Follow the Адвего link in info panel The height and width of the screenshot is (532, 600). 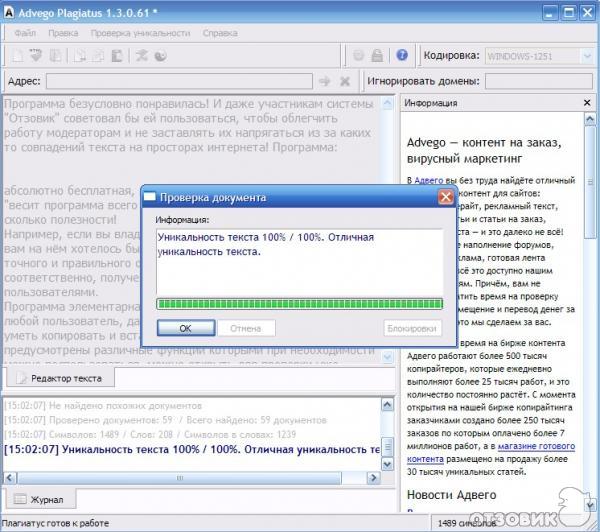[429, 180]
